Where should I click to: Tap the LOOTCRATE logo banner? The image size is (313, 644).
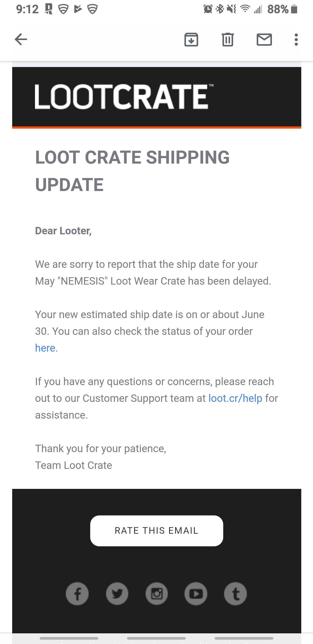point(124,97)
